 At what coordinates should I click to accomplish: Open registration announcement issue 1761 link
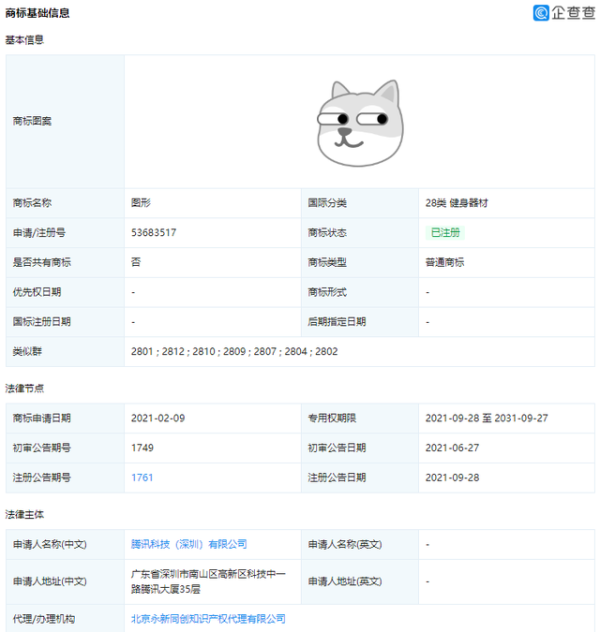(x=142, y=478)
